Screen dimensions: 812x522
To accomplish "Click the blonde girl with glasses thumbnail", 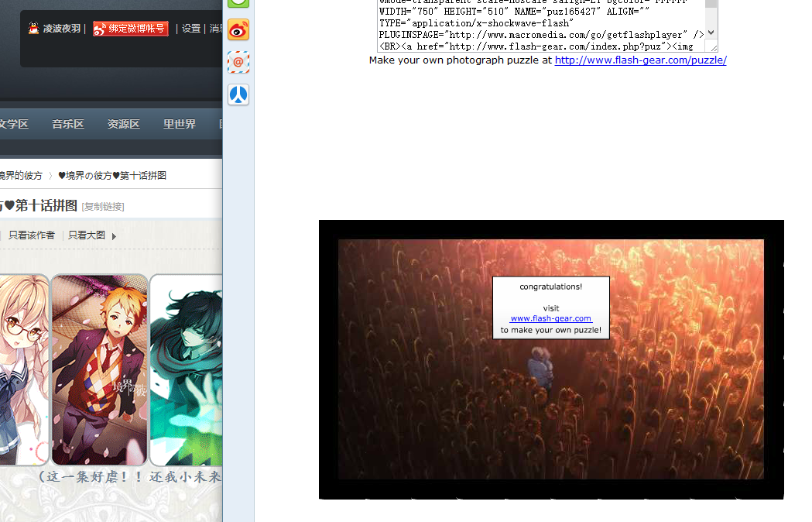I will coord(23,369).
